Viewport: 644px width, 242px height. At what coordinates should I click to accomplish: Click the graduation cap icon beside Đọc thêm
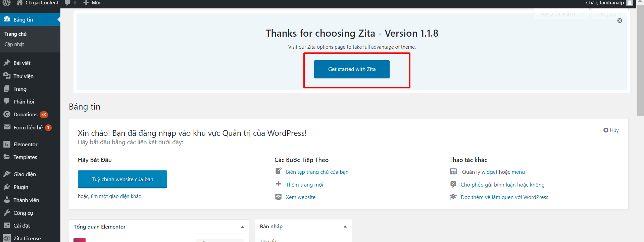pos(453,197)
